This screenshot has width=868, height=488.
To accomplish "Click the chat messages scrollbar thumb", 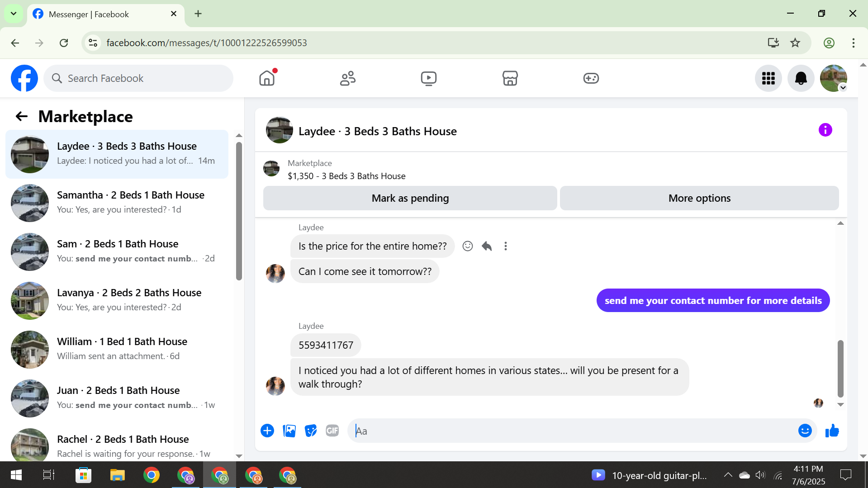I will tap(840, 369).
